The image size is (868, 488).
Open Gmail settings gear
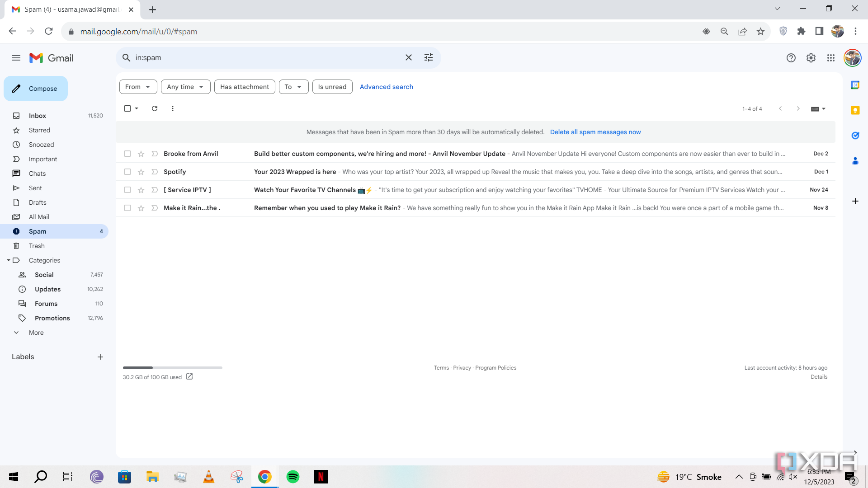tap(811, 58)
